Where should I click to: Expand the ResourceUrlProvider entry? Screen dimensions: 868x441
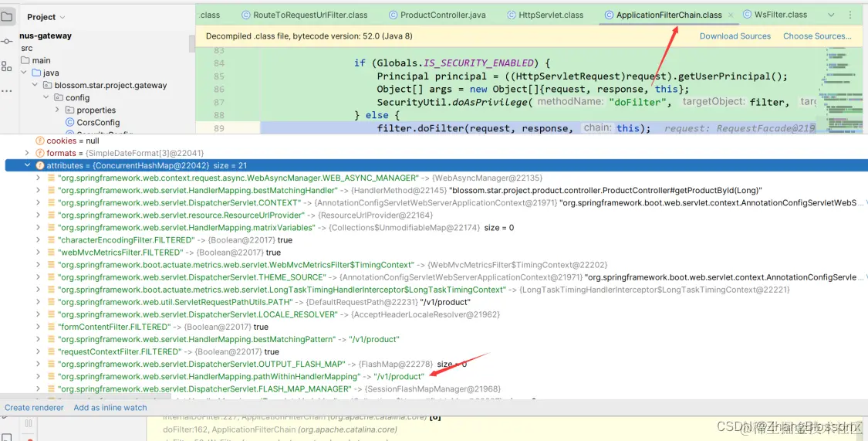coord(38,215)
